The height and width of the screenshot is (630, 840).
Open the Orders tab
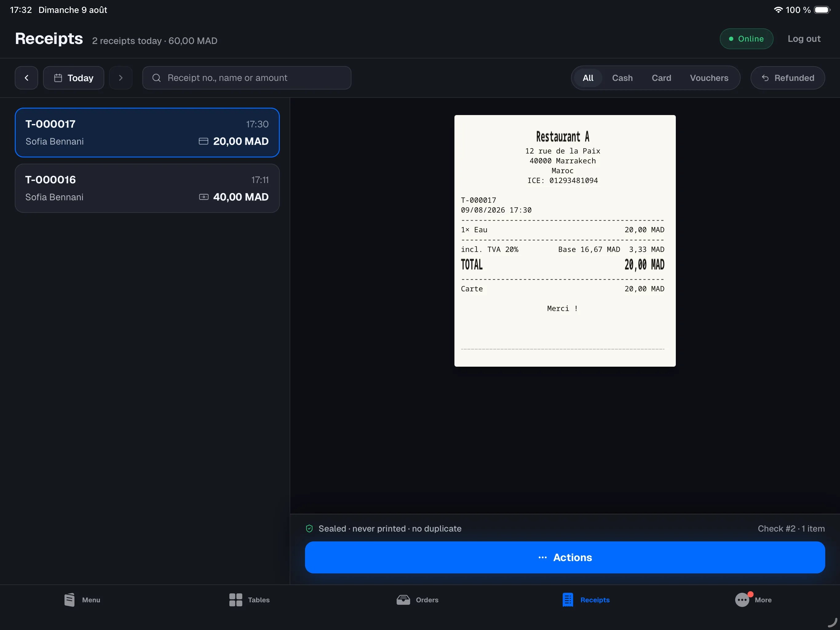click(417, 600)
